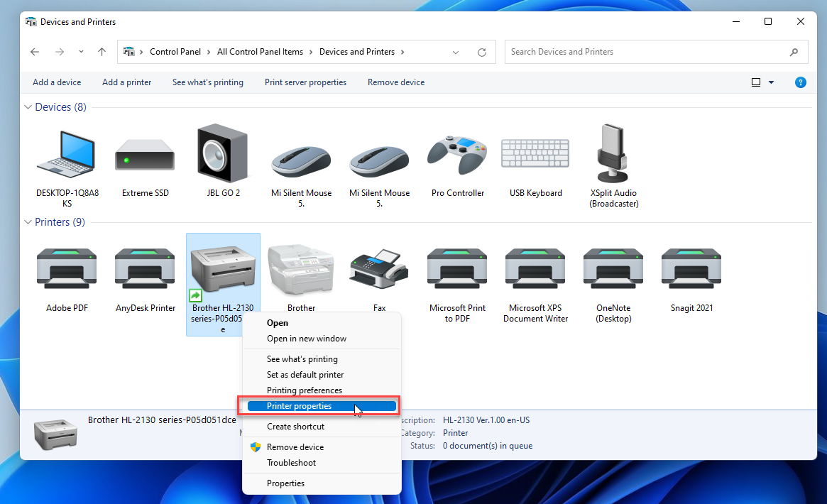Open the view options dropdown arrow
The width and height of the screenshot is (827, 504).
(771, 82)
